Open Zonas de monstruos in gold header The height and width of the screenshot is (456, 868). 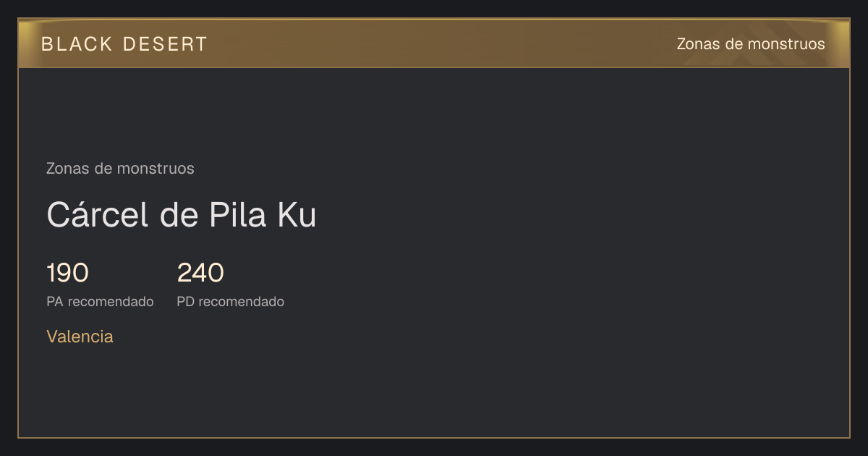[751, 44]
